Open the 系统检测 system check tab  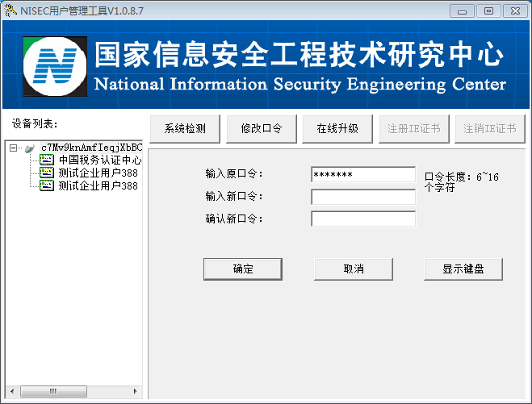[x=185, y=128]
